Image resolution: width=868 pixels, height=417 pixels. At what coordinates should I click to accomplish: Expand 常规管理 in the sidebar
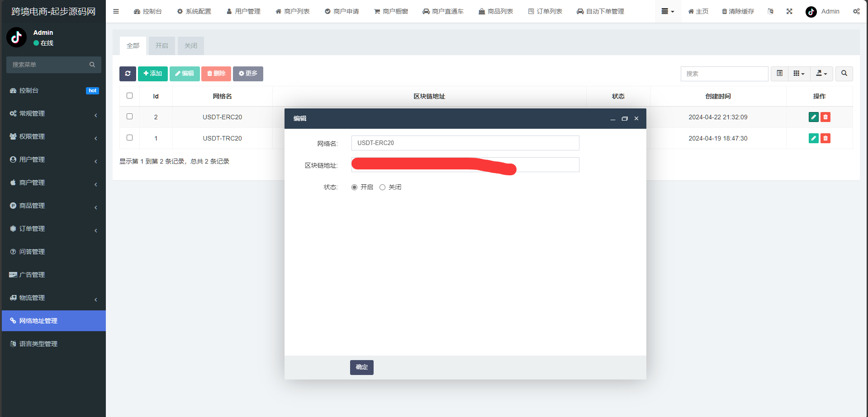coord(54,113)
